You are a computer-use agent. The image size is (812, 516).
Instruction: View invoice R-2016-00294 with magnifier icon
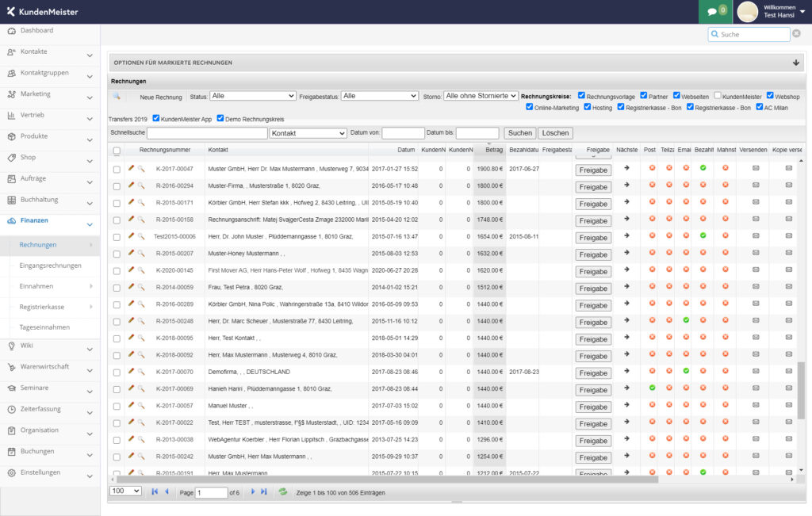[x=141, y=185]
